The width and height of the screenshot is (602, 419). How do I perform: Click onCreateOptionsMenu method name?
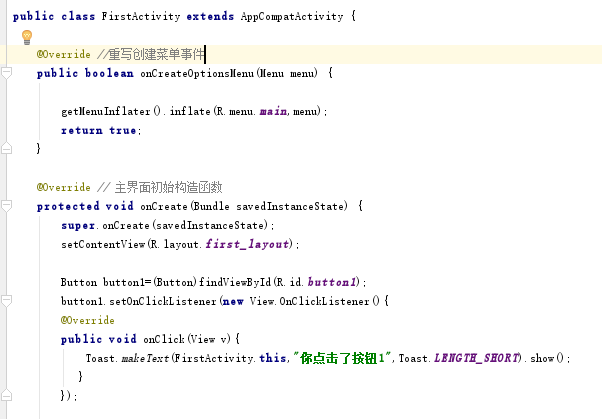197,73
